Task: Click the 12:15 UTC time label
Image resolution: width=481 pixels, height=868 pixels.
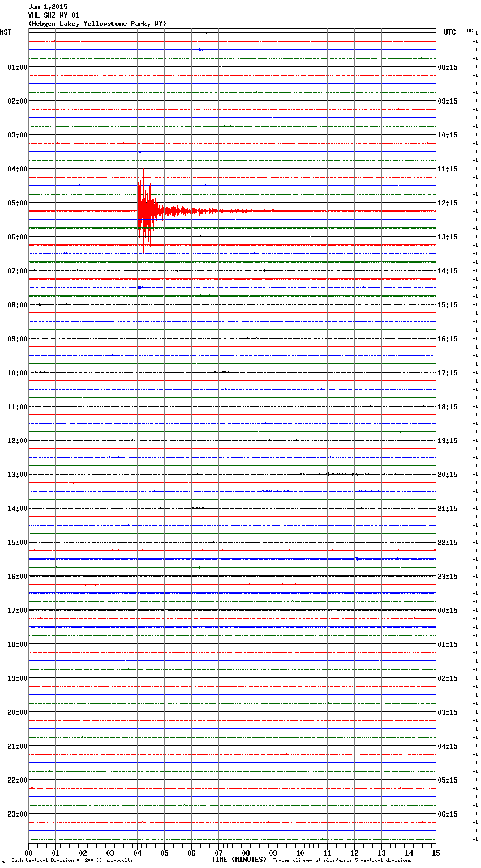Action: point(448,203)
